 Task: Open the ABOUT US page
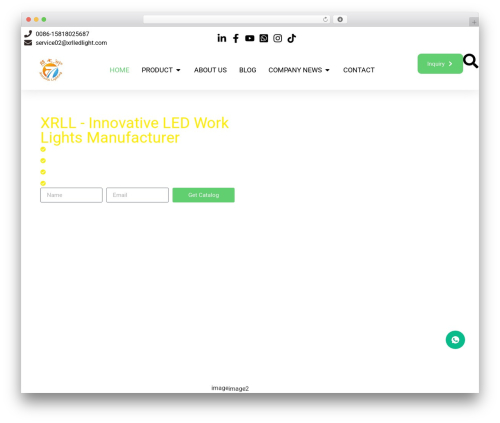click(210, 70)
